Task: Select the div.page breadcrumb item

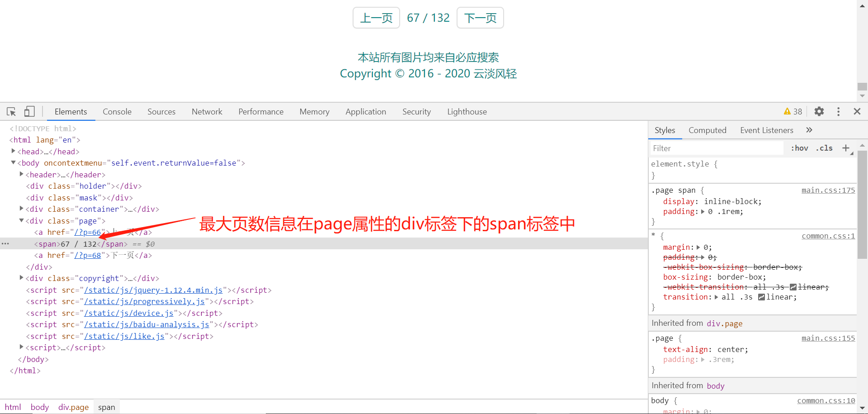Action: point(73,407)
